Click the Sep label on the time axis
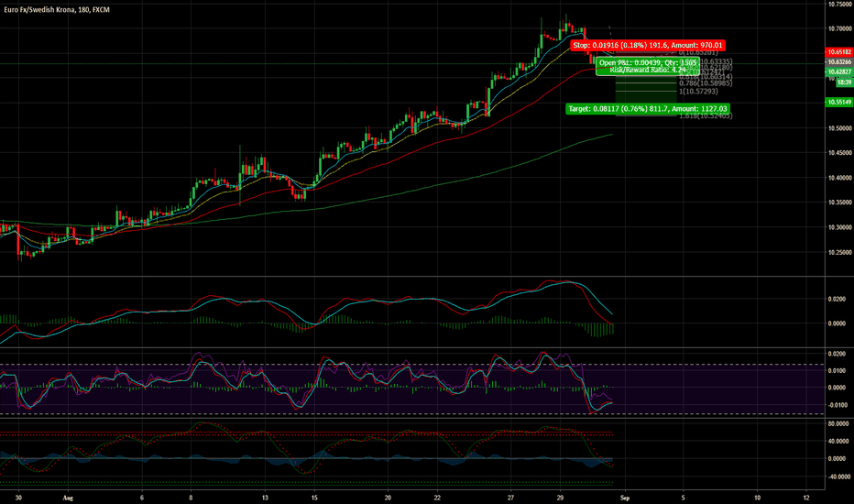Screen dimensions: 854x504 [x=625, y=498]
